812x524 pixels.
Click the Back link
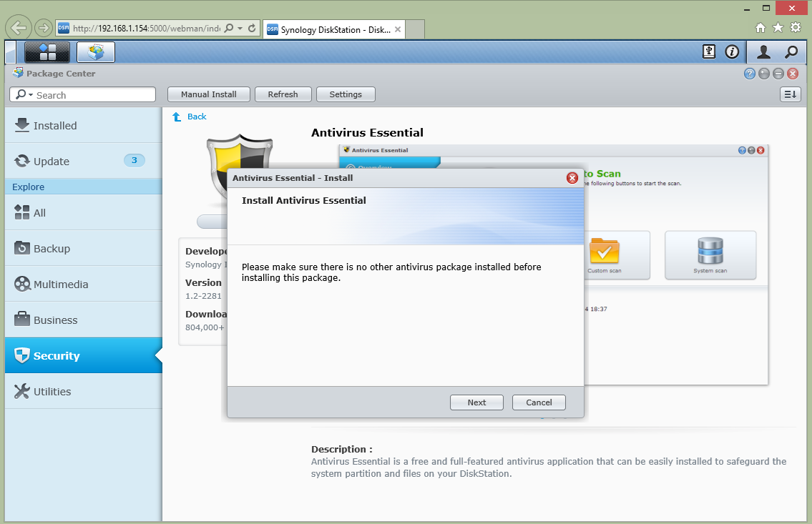pos(197,117)
